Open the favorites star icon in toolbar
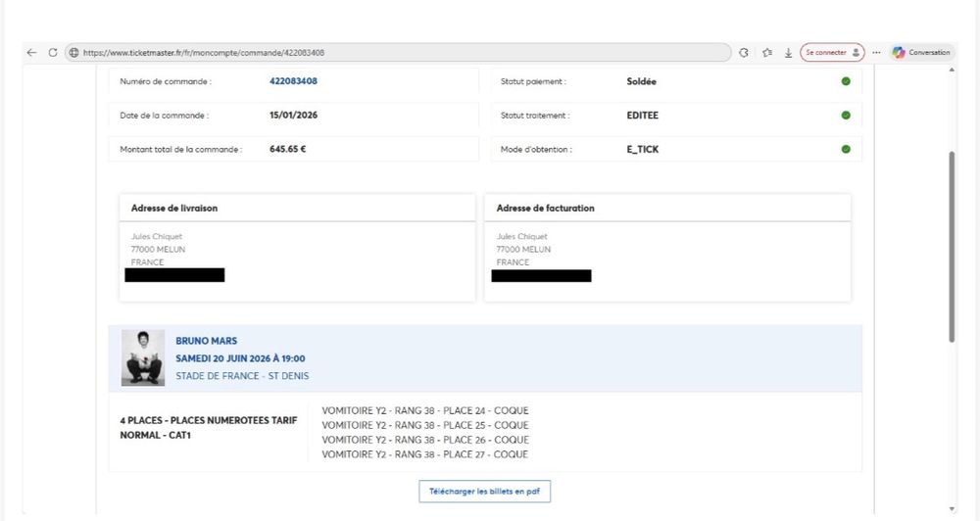 coord(767,53)
